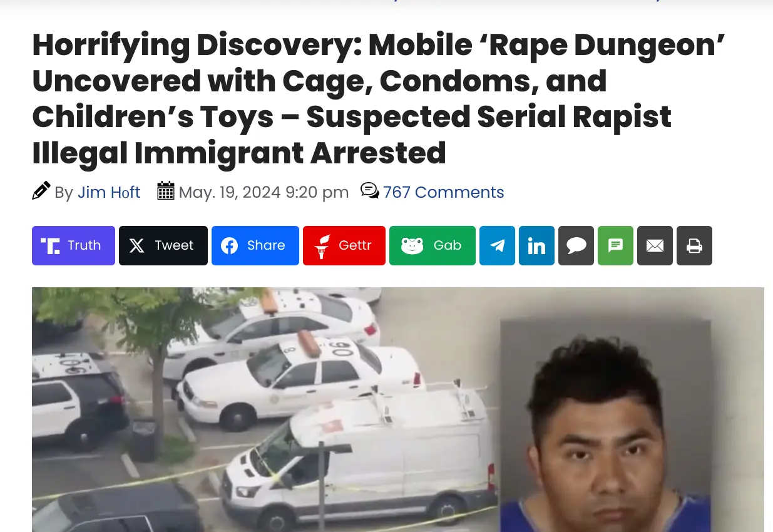The height and width of the screenshot is (532, 773).
Task: Click the chat bubbles icon beside comments count
Action: 370,191
